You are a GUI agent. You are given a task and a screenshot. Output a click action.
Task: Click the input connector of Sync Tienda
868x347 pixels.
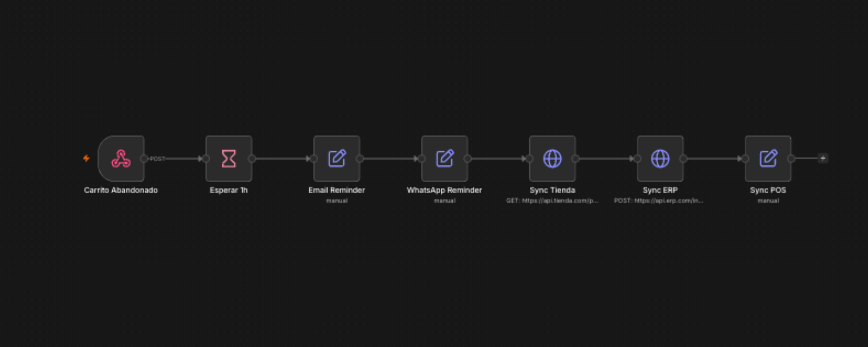pyautogui.click(x=529, y=159)
